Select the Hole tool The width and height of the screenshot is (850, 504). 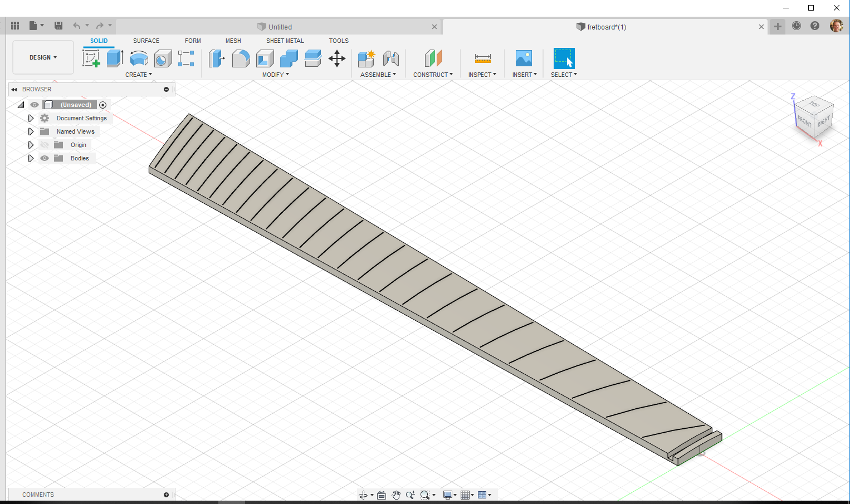pos(163,58)
